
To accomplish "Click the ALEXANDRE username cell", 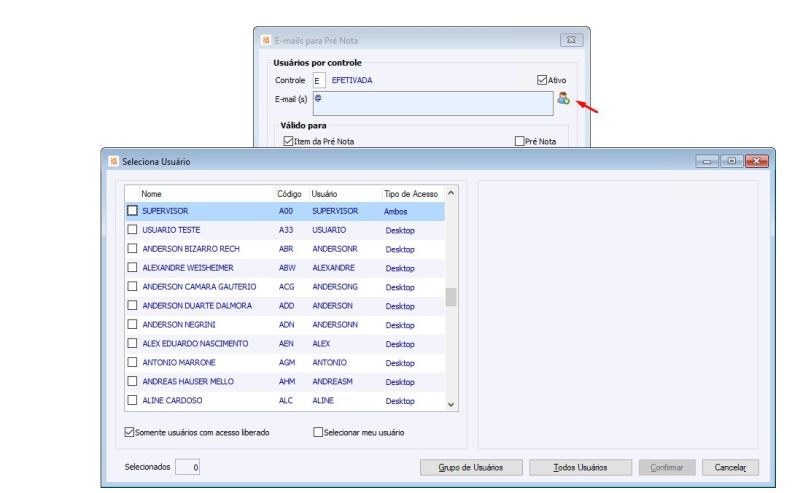I will [x=333, y=267].
